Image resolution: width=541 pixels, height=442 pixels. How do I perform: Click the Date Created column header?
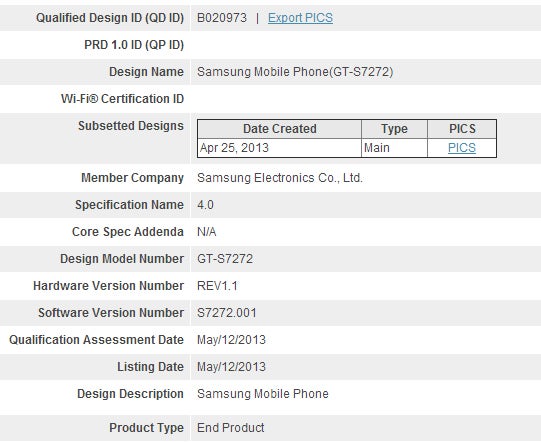[x=279, y=129]
